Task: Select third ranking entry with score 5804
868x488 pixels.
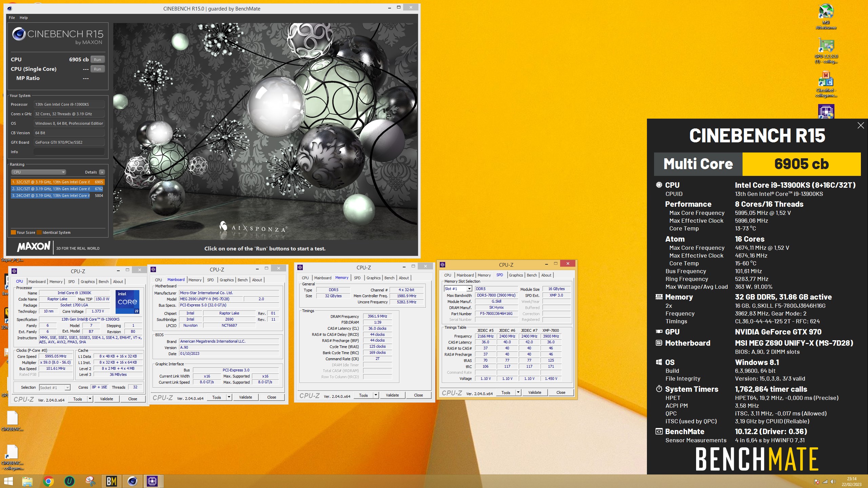Action: (x=58, y=196)
